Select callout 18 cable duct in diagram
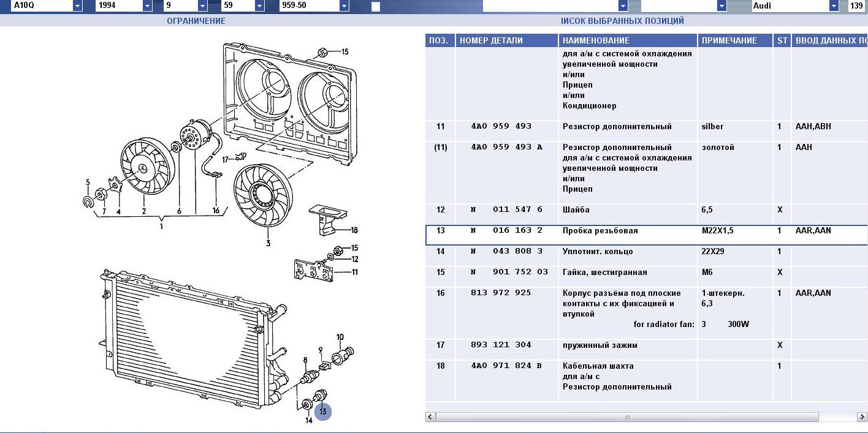This screenshot has width=868, height=433. coord(354,230)
